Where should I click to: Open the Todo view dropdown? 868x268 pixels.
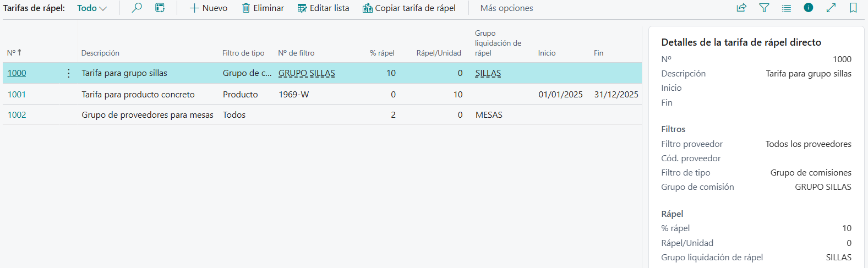coord(91,8)
